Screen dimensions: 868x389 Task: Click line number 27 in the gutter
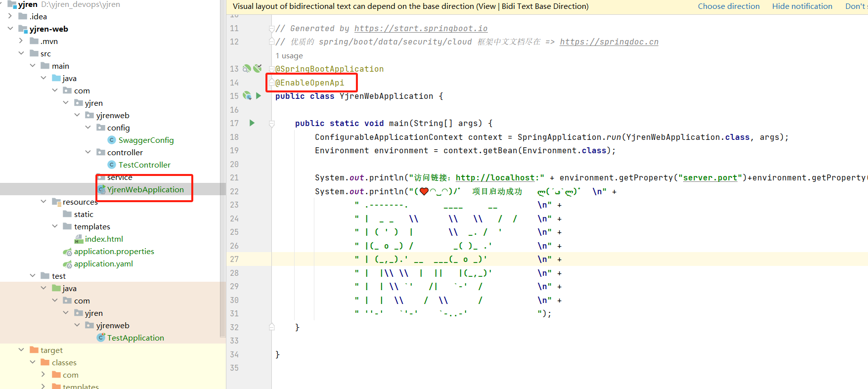coord(234,259)
